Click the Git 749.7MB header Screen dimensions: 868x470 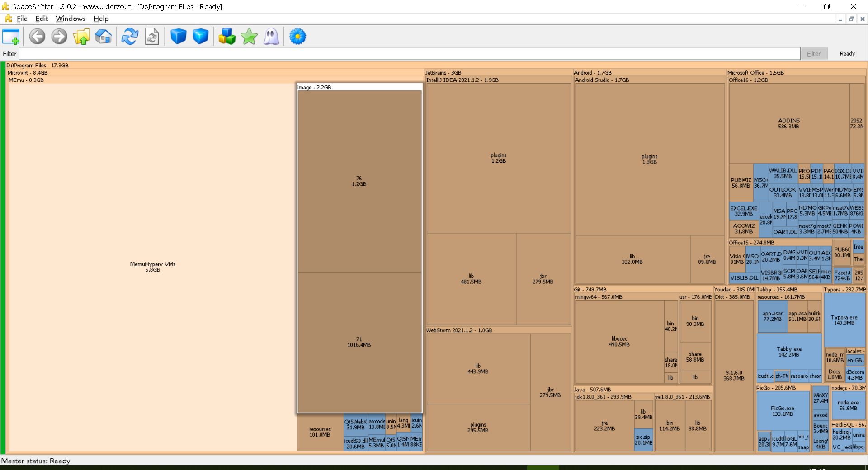pyautogui.click(x=643, y=289)
